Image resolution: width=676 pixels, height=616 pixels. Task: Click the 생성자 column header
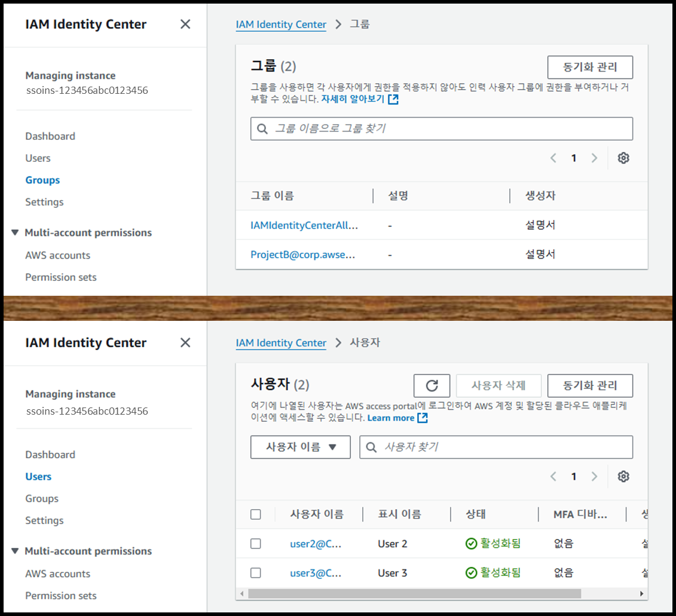[540, 196]
